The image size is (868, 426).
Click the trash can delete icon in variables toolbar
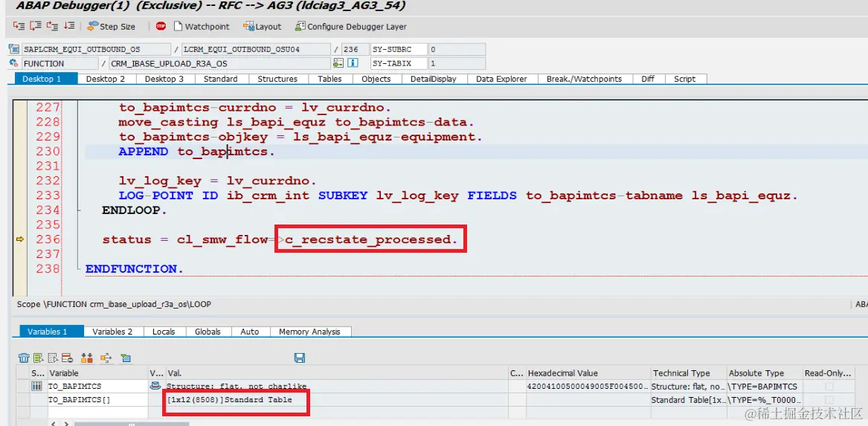coord(24,358)
